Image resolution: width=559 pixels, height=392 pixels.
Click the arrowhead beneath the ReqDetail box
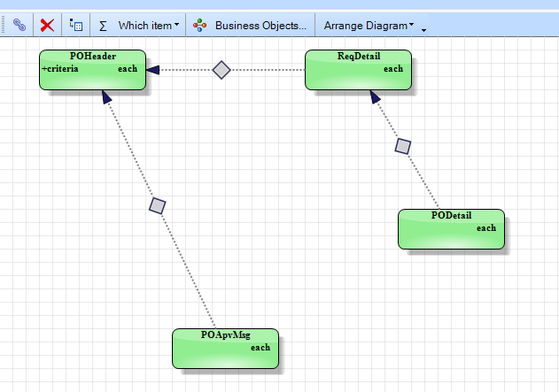click(x=375, y=96)
